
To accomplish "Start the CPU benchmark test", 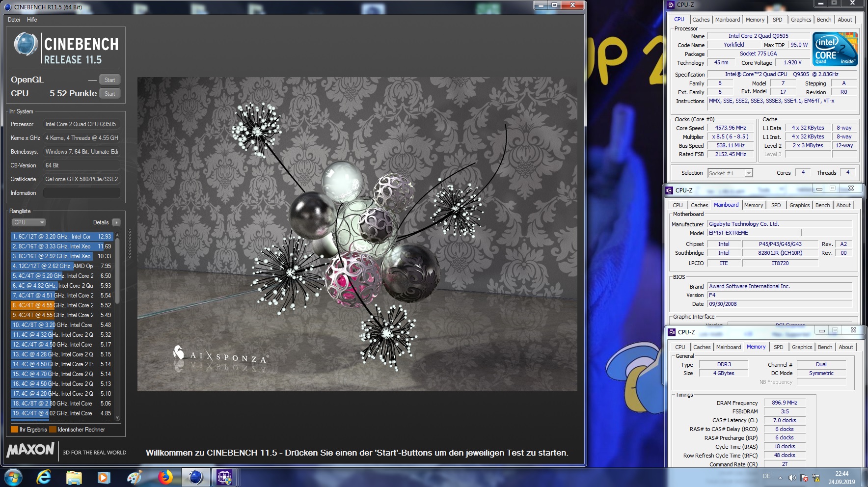I will coord(109,94).
